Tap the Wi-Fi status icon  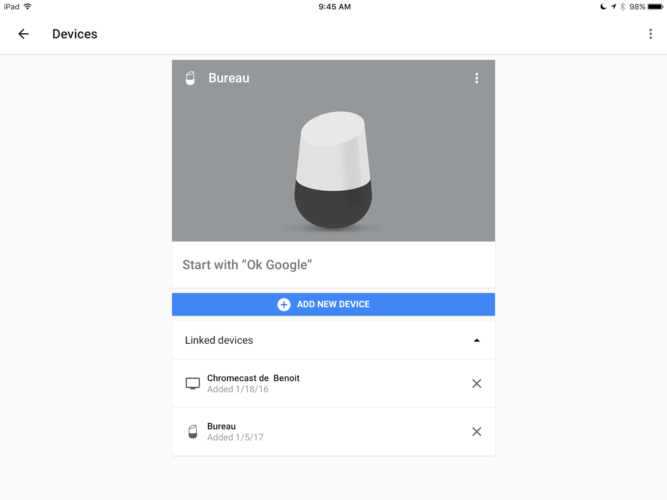[28, 6]
